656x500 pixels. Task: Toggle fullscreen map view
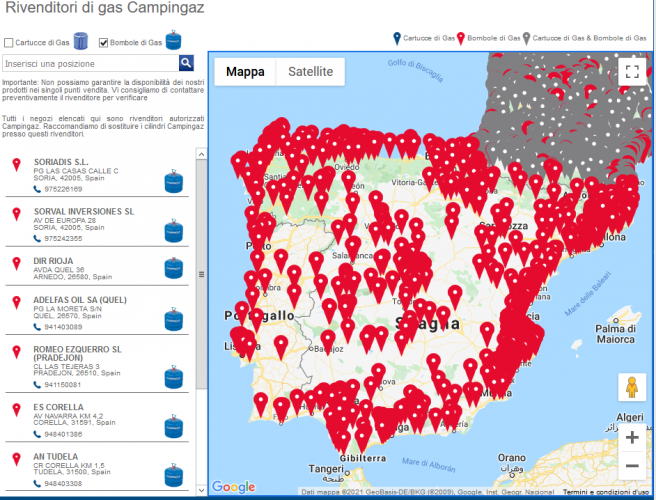tap(630, 71)
